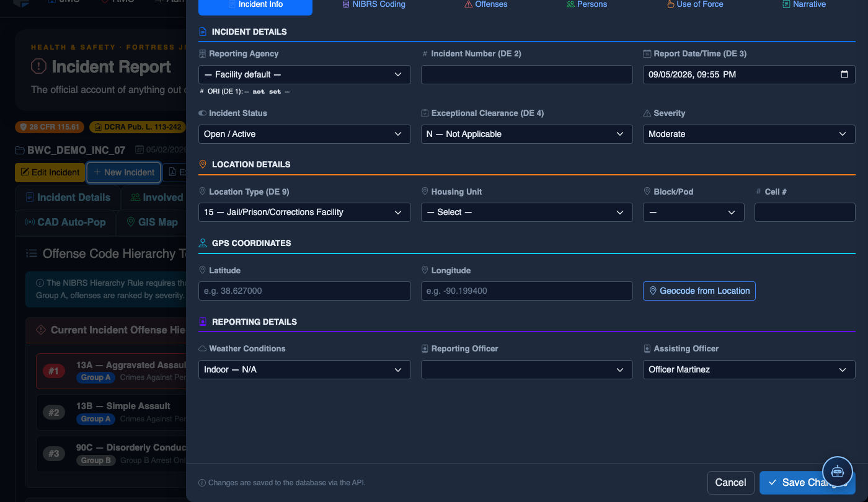This screenshot has width=868, height=502.
Task: Click the Latitude input field
Action: 304,291
